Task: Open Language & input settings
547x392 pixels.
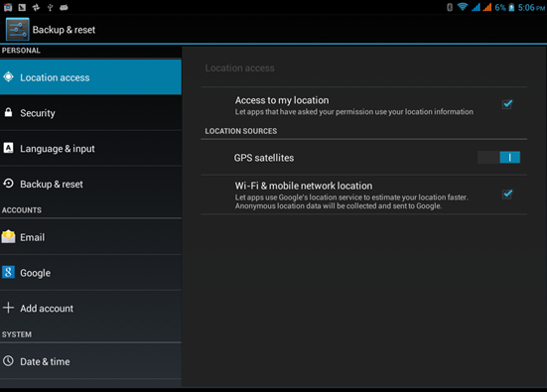Action: click(x=90, y=148)
